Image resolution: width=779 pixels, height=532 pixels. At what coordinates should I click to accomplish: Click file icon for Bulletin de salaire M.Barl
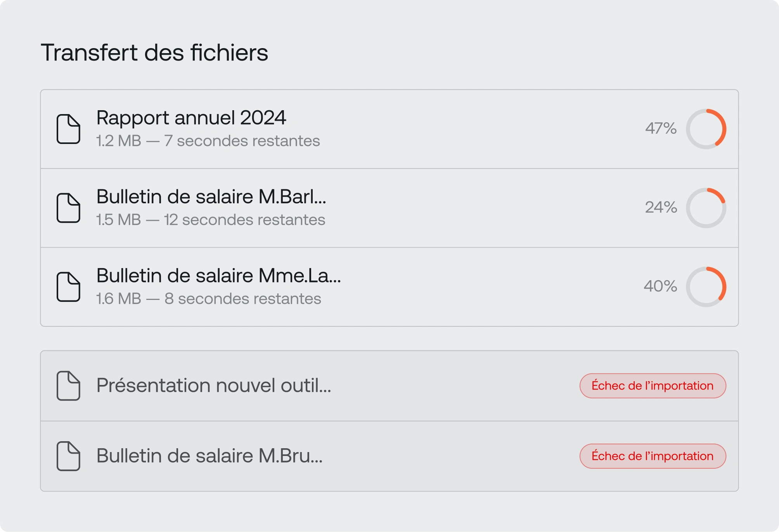click(68, 208)
